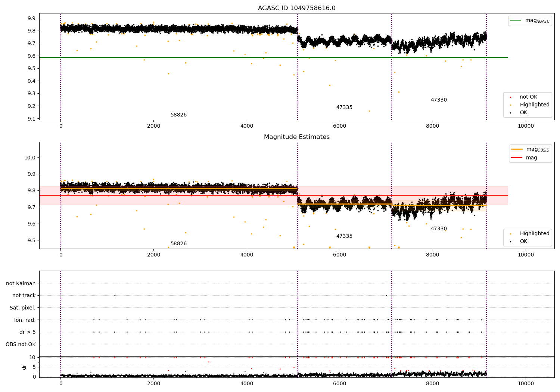Click observation label 47335 in the top panel

(x=344, y=108)
